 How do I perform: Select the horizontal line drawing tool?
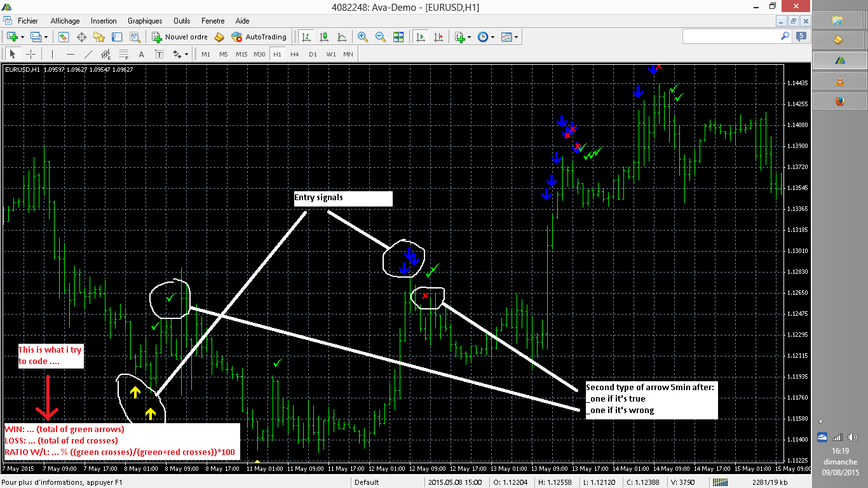(x=70, y=54)
